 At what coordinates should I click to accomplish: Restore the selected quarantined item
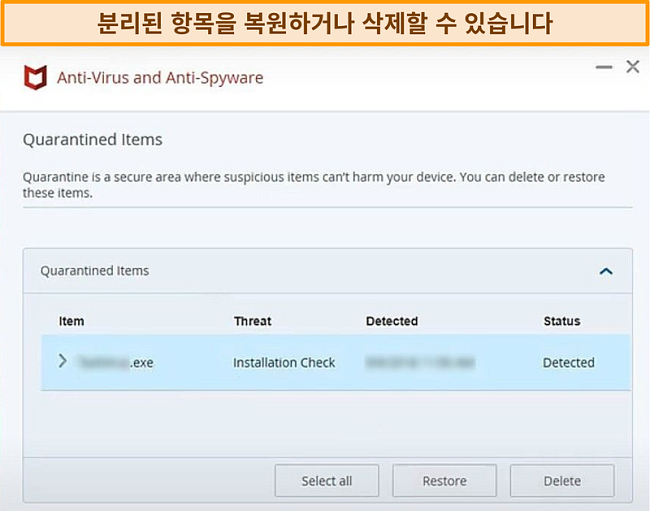[x=444, y=481]
